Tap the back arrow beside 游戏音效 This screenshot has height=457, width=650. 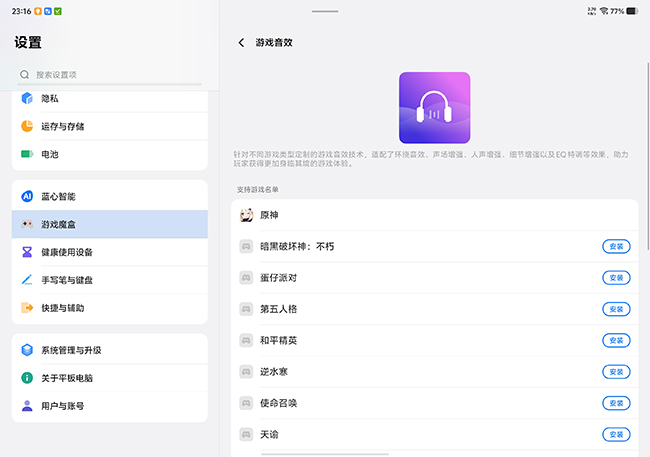pos(241,43)
